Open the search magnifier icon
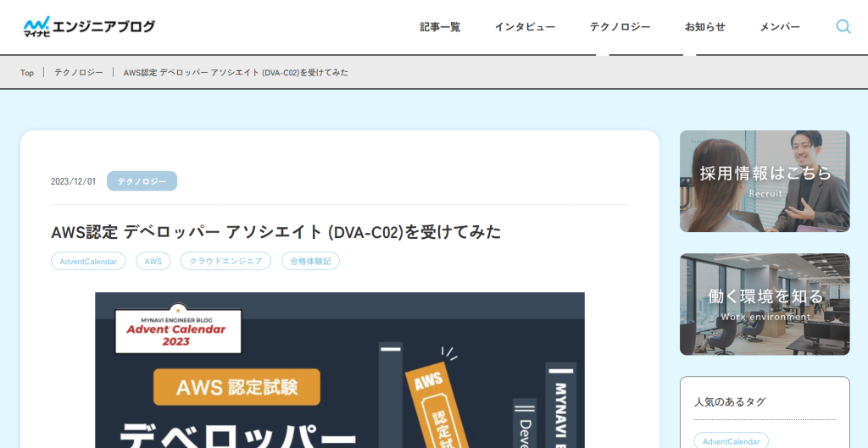This screenshot has width=868, height=448. point(843,26)
